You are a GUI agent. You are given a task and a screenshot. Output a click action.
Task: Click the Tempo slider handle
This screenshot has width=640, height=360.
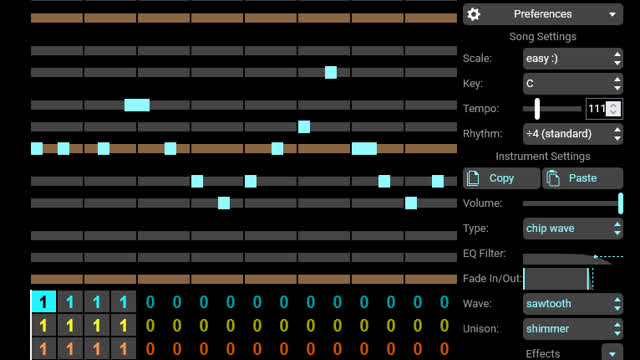tap(537, 109)
